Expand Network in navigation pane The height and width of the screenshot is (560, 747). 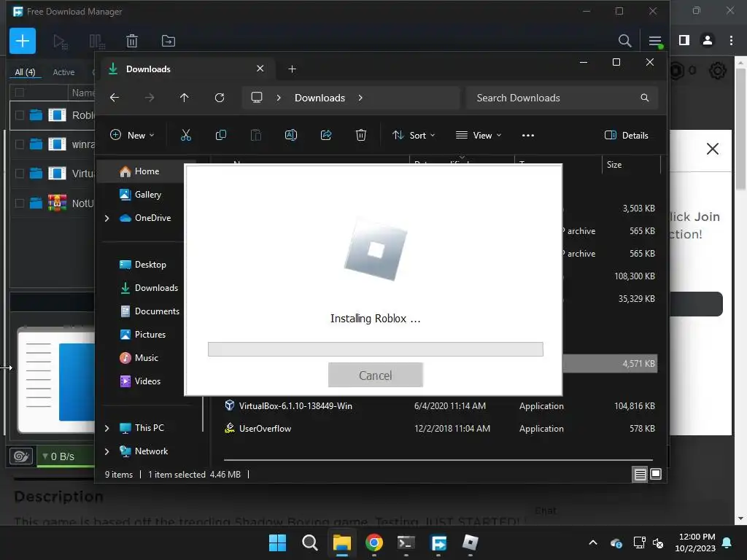click(x=107, y=451)
